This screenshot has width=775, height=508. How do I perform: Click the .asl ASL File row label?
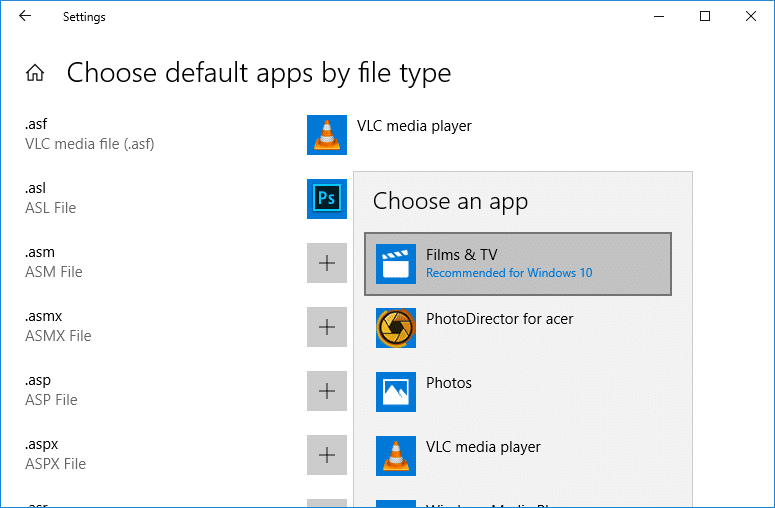(x=50, y=198)
